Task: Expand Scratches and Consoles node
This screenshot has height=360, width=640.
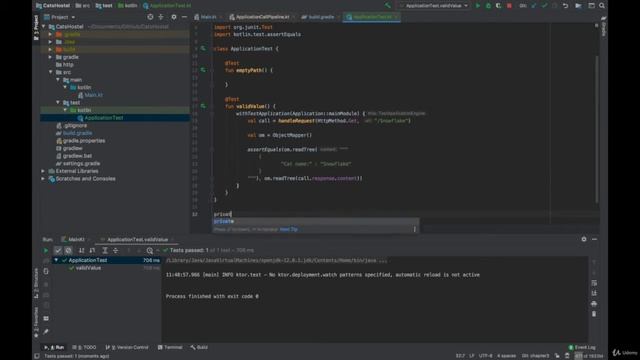Action: (43, 179)
